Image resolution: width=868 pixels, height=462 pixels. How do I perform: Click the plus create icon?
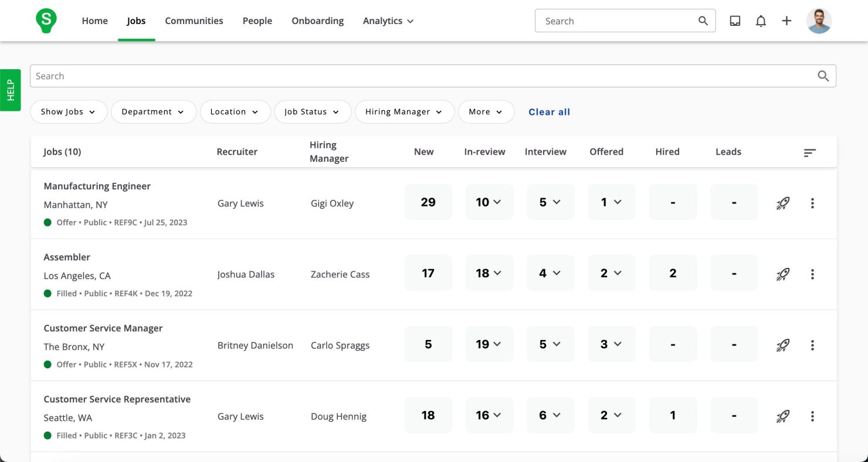click(x=786, y=21)
